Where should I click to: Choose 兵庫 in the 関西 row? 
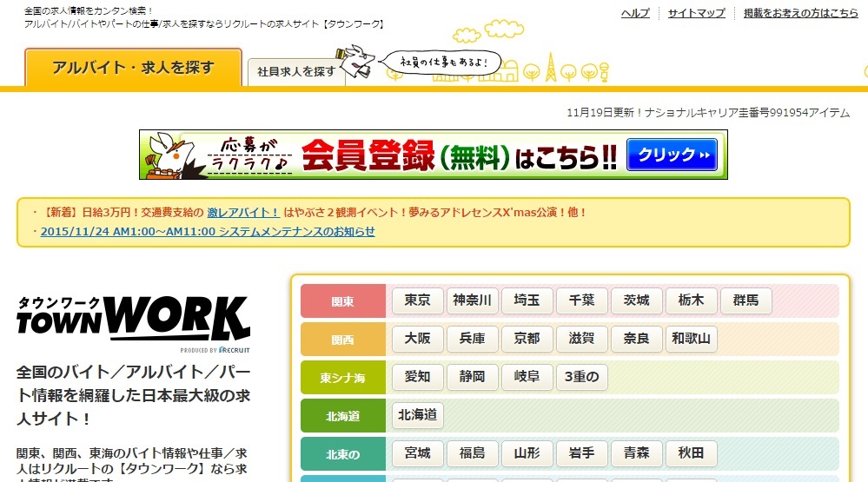point(472,339)
